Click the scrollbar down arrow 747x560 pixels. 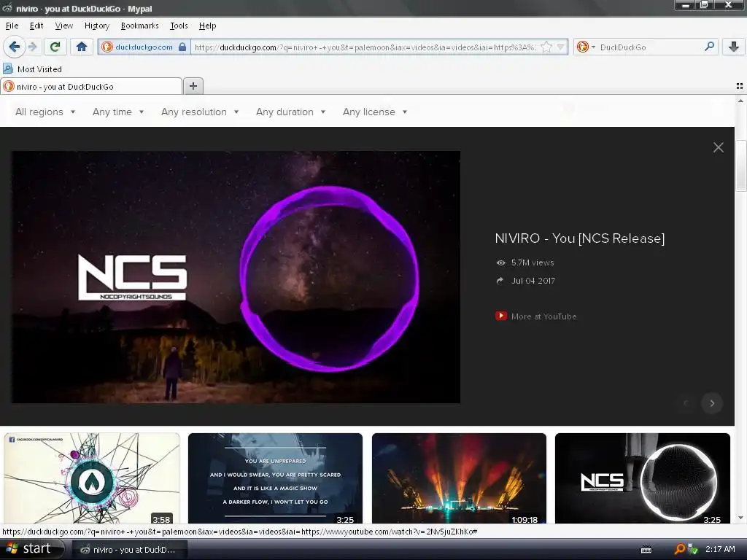pos(741,518)
